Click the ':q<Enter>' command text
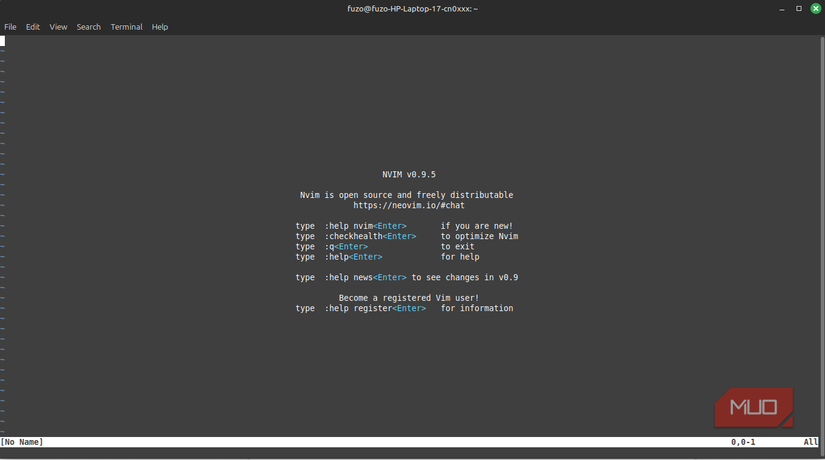This screenshot has height=460, width=825. (x=346, y=246)
